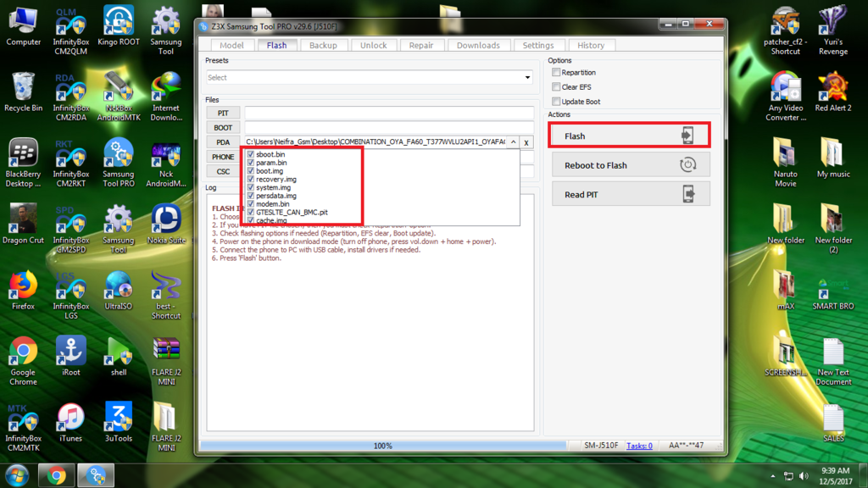This screenshot has width=868, height=488.
Task: Click the 100% progress bar
Action: [383, 446]
